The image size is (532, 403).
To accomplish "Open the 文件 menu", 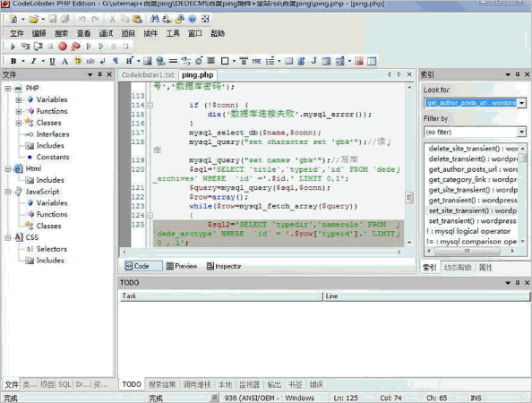I will [x=17, y=33].
